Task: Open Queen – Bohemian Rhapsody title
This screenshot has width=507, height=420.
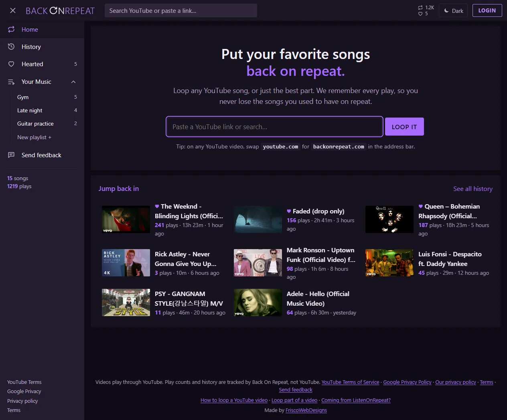Action: point(449,211)
